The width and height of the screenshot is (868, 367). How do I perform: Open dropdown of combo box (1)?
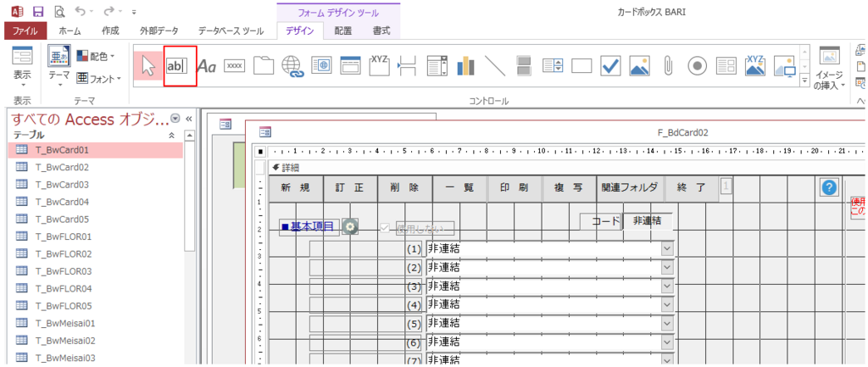[x=666, y=248]
